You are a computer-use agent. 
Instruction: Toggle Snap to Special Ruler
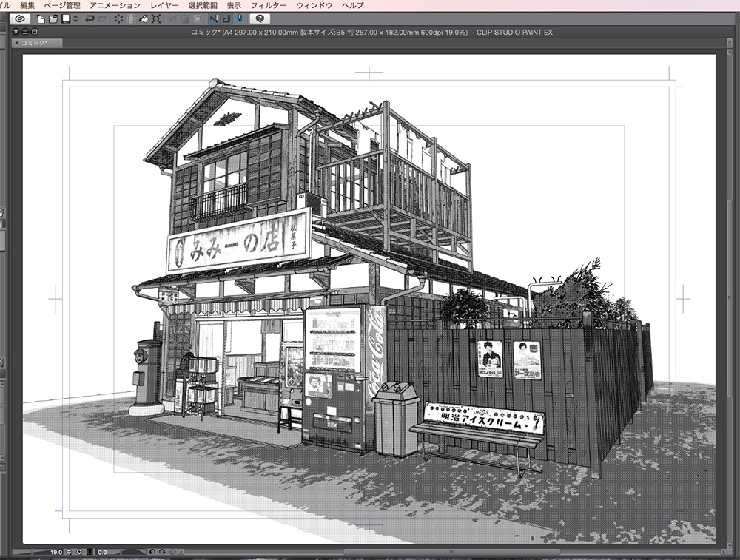[x=226, y=19]
